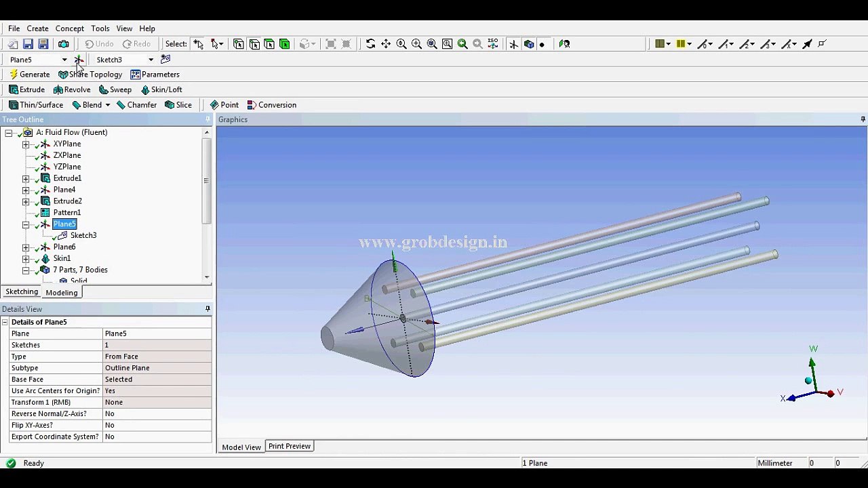Open the Parameters tool
The height and width of the screenshot is (488, 868).
click(155, 75)
